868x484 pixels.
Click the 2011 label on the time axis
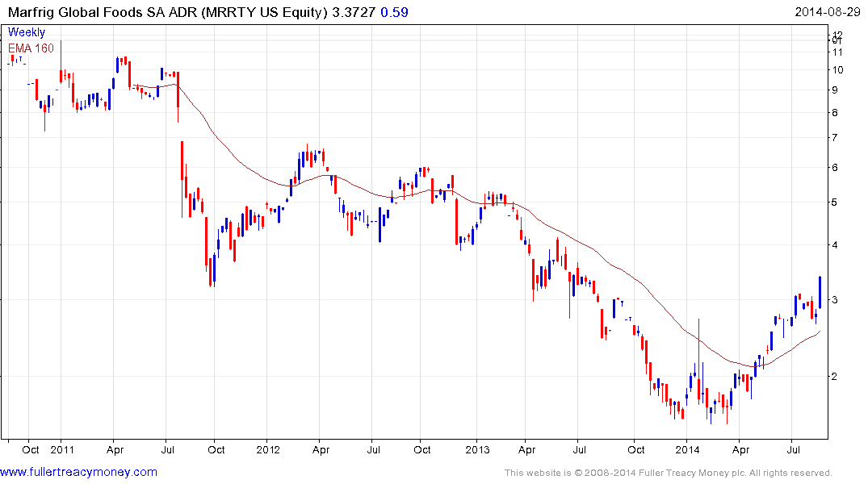pos(62,449)
